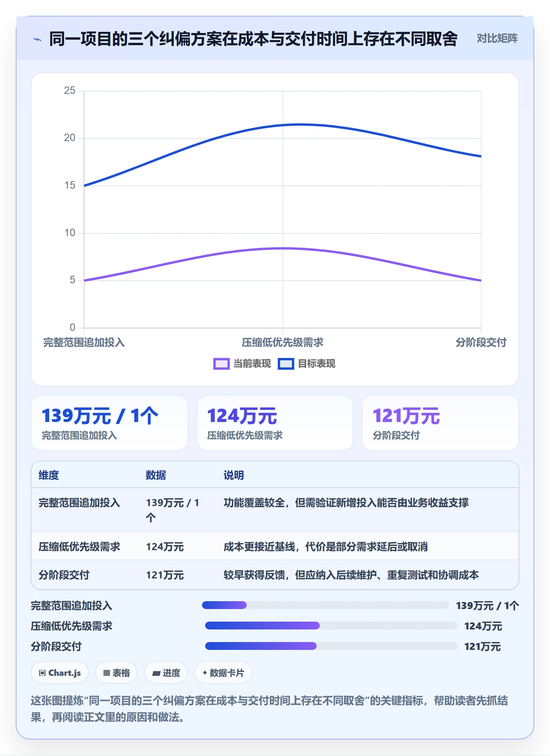Select the Chart.js chip
Viewport: 550px width, 756px height.
tap(60, 673)
